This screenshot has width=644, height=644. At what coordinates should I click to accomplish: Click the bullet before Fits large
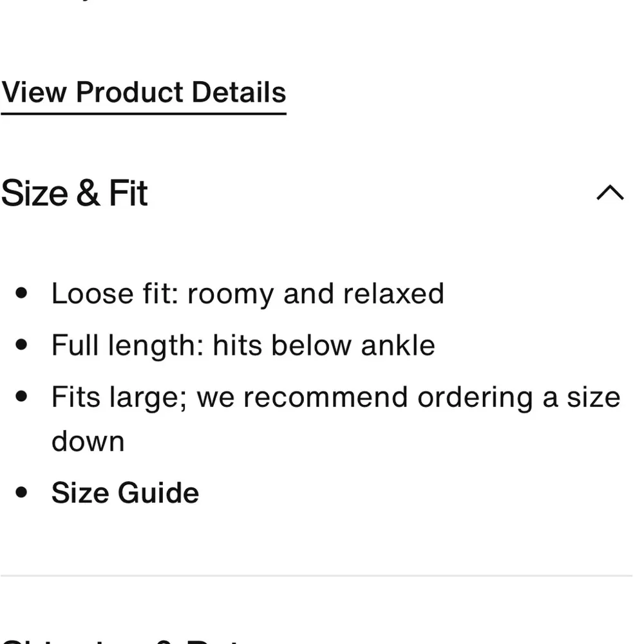(x=21, y=397)
